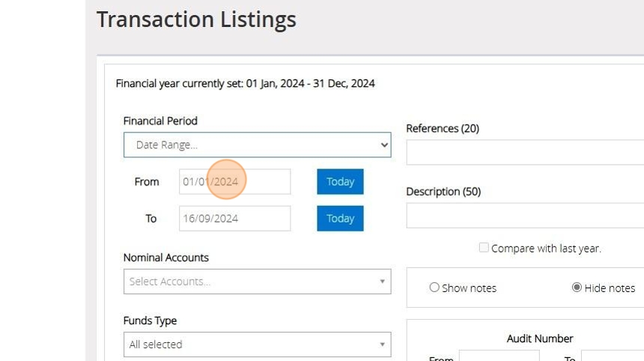Click the Audit Number From field

(x=499, y=355)
